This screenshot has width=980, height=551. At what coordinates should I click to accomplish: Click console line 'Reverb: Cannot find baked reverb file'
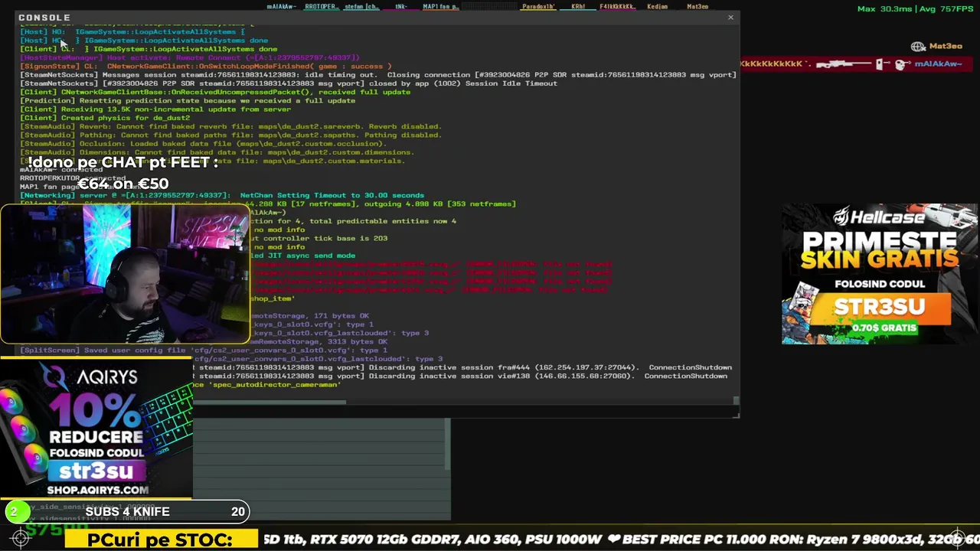click(230, 126)
